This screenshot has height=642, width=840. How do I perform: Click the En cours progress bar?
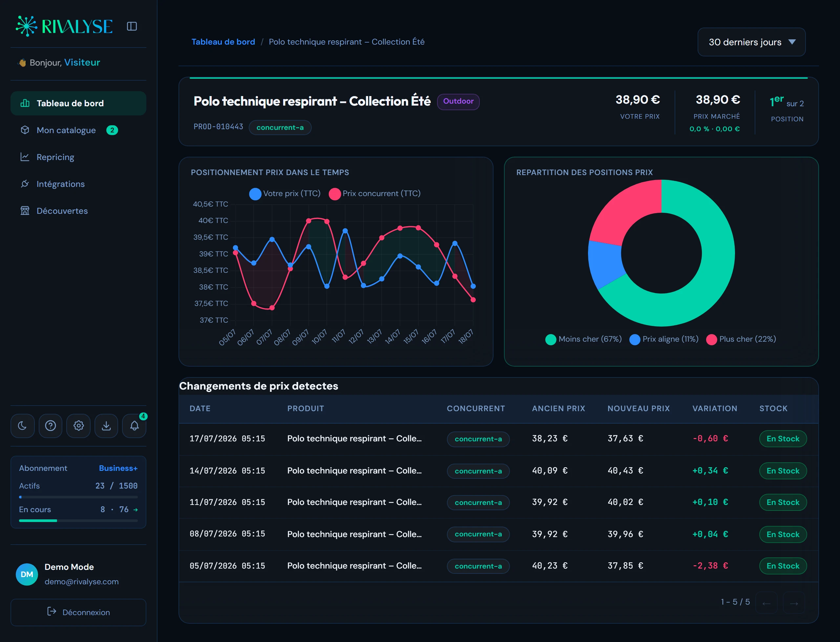click(78, 520)
